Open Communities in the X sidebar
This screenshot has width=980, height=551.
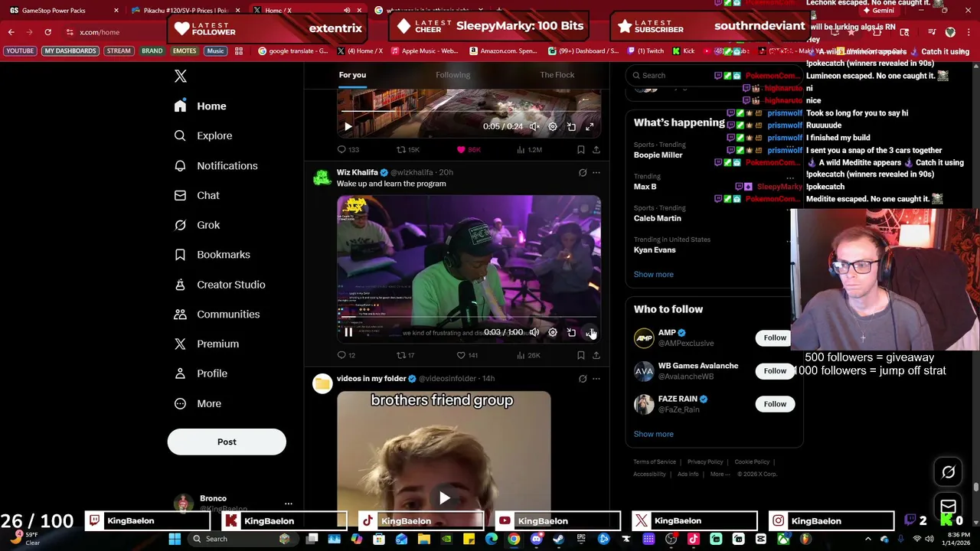pos(217,315)
